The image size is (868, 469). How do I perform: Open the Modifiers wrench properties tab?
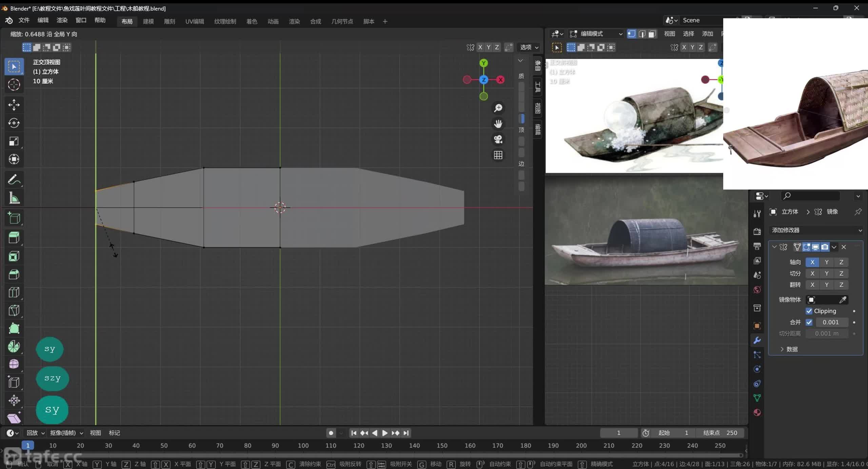pos(757,340)
